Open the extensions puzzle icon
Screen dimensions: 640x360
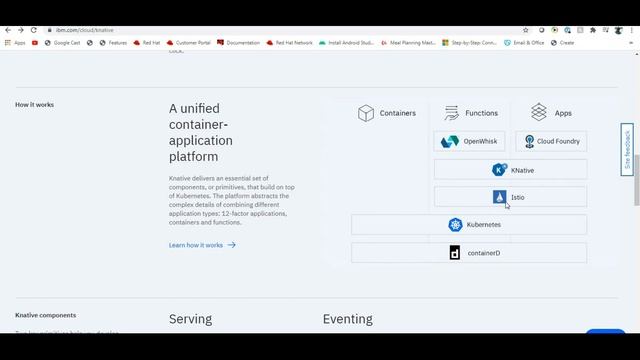point(593,30)
